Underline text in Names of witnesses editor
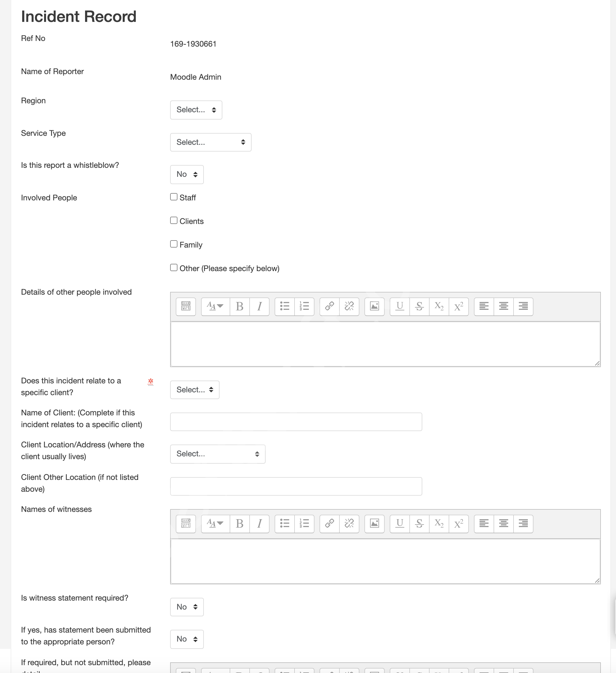Screen dimensions: 616x673 400,523
